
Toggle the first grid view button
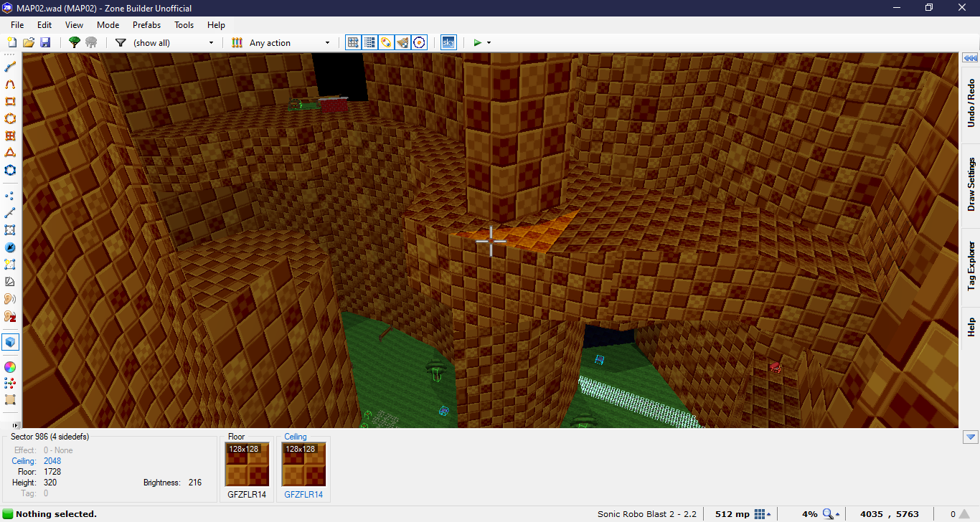(353, 42)
